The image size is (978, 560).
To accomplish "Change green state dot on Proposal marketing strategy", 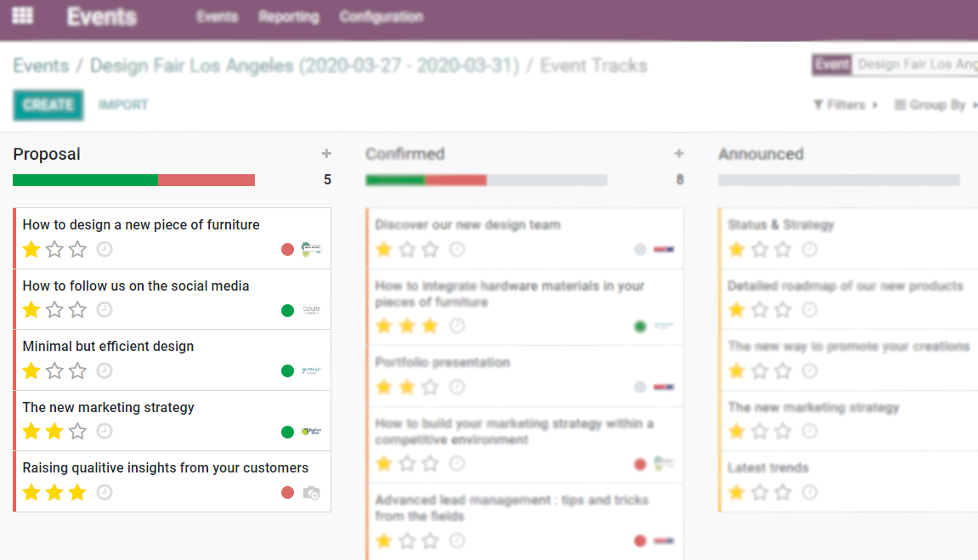I will [287, 433].
